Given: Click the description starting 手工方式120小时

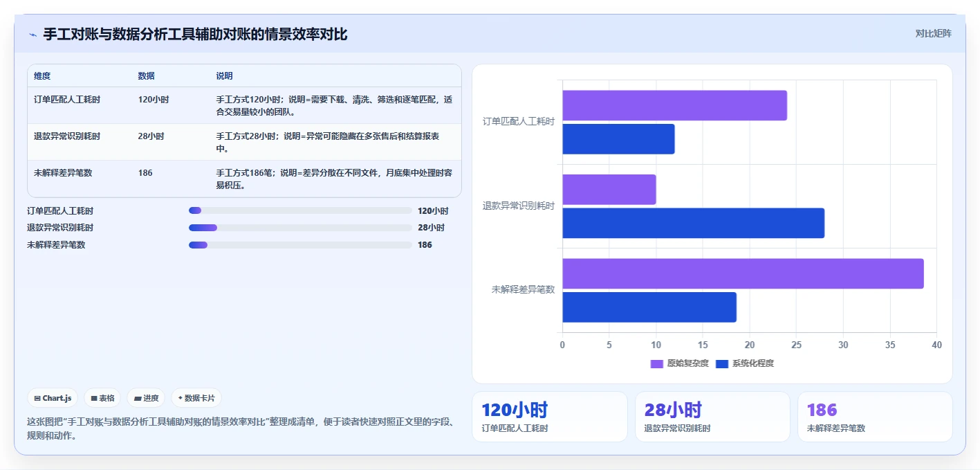Looking at the screenshot, I should tap(335, 105).
